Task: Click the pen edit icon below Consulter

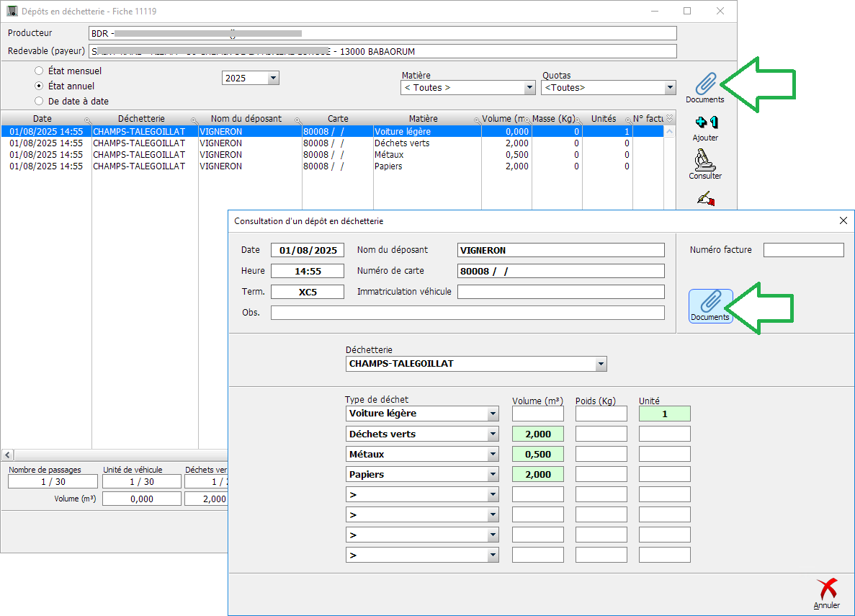Action: point(704,199)
